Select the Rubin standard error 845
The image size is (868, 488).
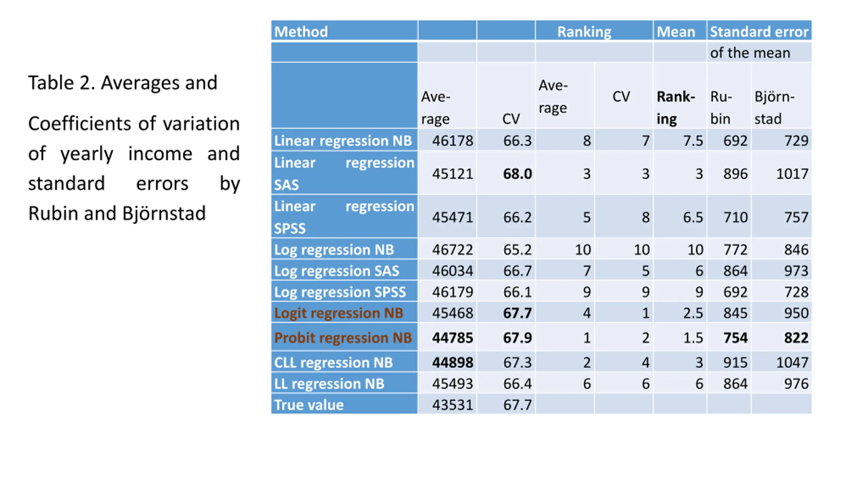pos(735,312)
